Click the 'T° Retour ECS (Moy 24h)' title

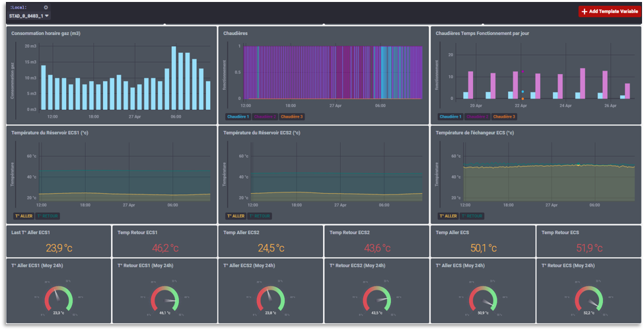(567, 266)
